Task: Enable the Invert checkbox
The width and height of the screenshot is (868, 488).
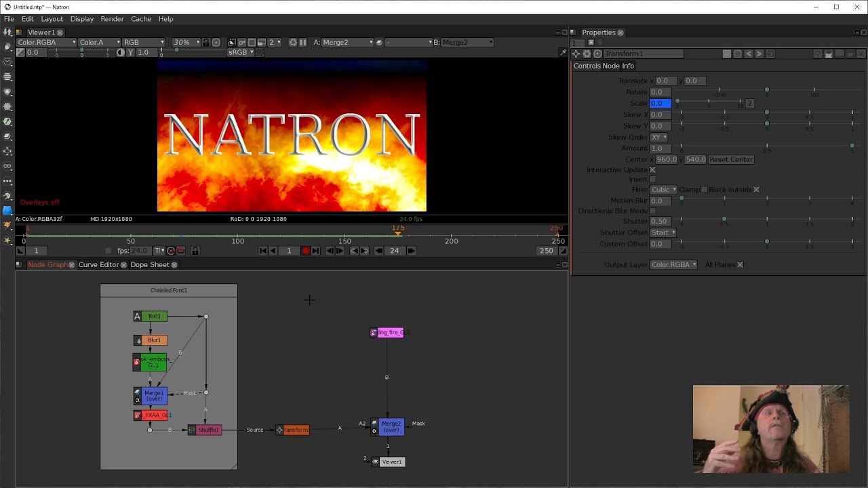Action: 652,180
